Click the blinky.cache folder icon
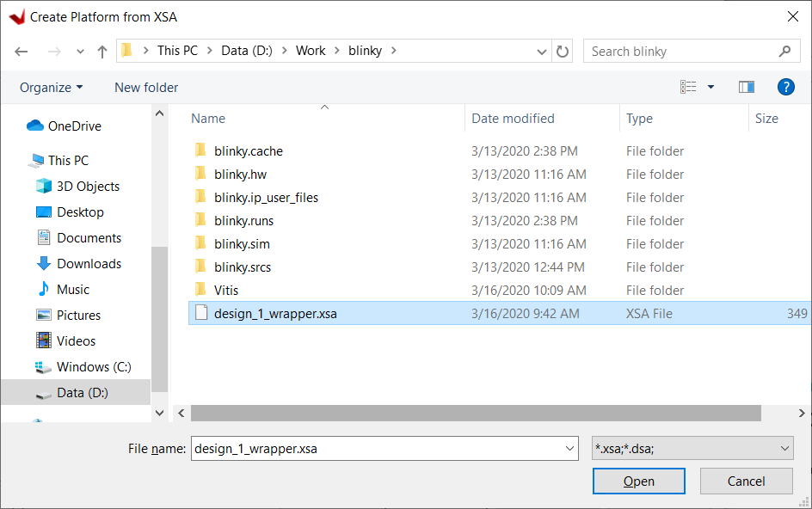812x509 pixels. 201,150
